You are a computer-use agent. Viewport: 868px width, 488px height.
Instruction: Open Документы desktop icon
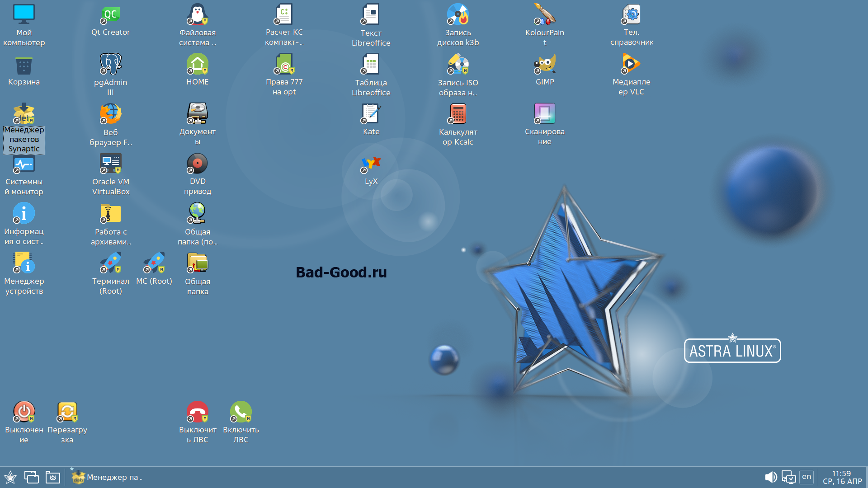pos(198,114)
